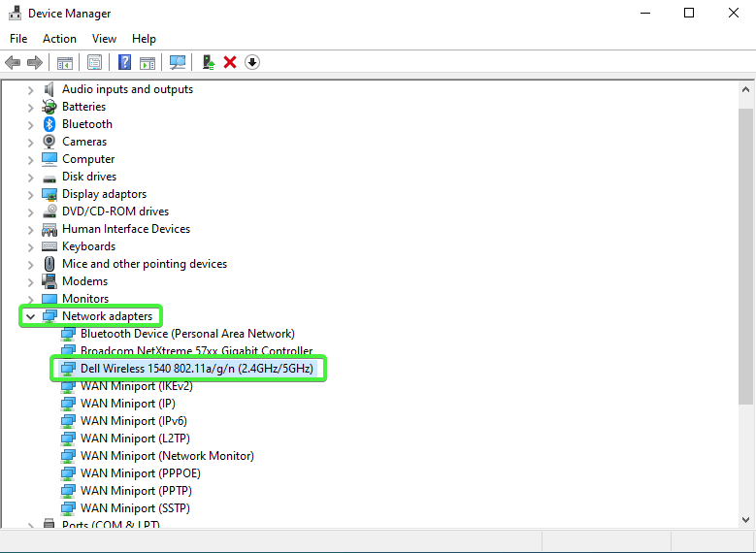
Task: Open the Properties toolbar icon
Action: click(x=94, y=62)
